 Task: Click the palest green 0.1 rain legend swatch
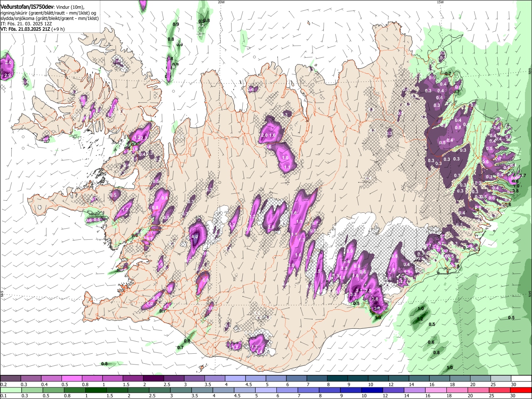pyautogui.click(x=11, y=390)
